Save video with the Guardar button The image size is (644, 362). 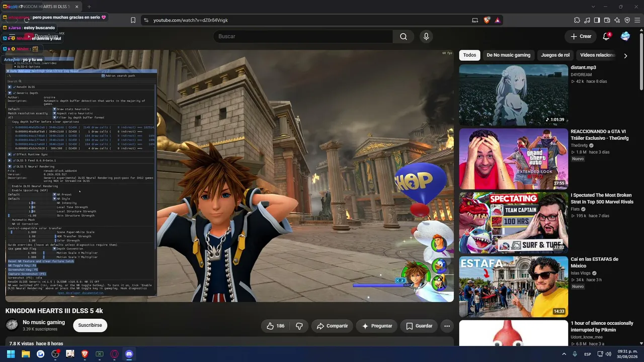(419, 326)
